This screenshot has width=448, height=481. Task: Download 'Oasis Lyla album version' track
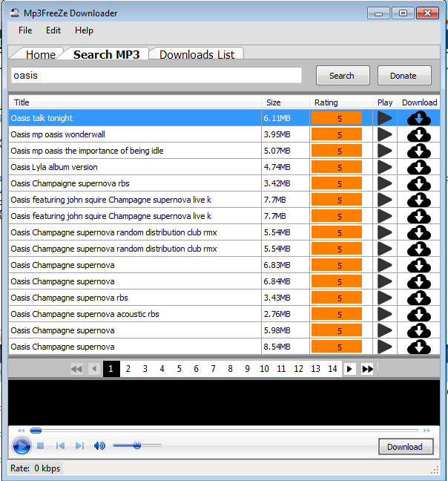pyautogui.click(x=419, y=168)
